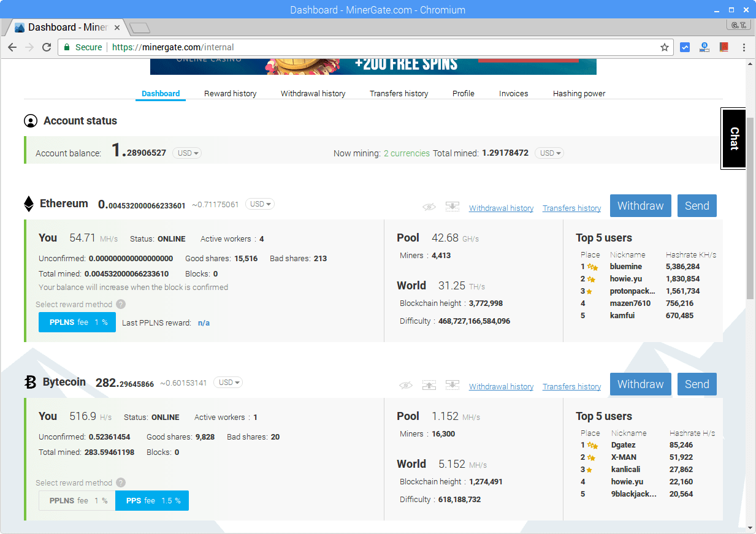Click the vertical page scrollbar thumb
The image size is (756, 534).
(750, 184)
